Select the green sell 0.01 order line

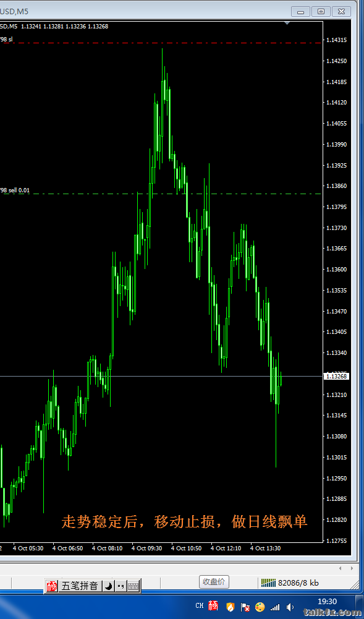[162, 194]
